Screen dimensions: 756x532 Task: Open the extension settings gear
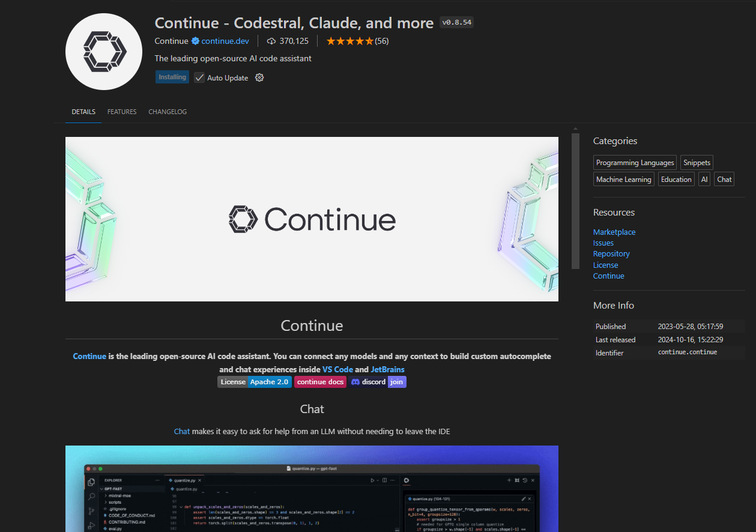[x=259, y=77]
